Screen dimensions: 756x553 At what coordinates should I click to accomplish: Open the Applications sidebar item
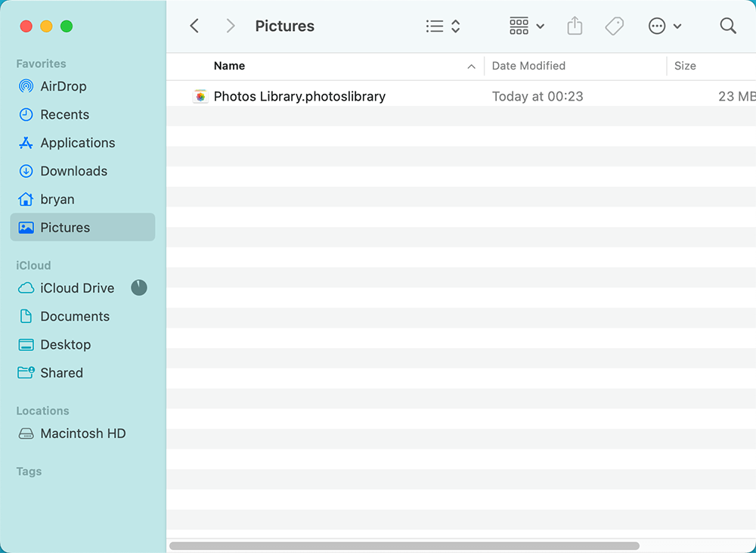(77, 143)
